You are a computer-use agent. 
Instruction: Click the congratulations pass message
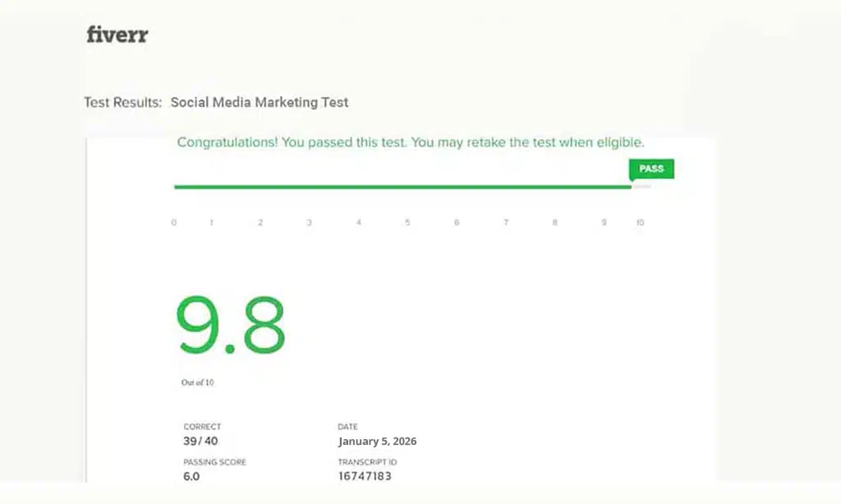[411, 142]
